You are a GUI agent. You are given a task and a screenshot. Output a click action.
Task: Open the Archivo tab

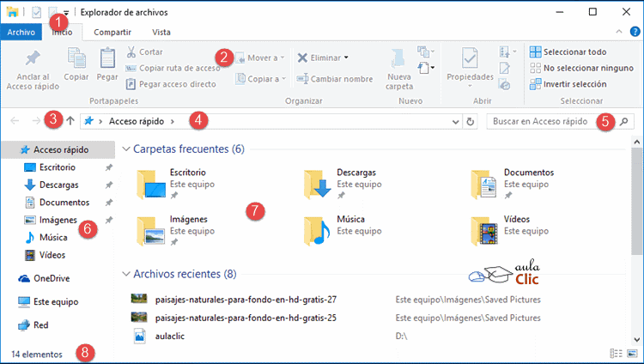(x=21, y=32)
